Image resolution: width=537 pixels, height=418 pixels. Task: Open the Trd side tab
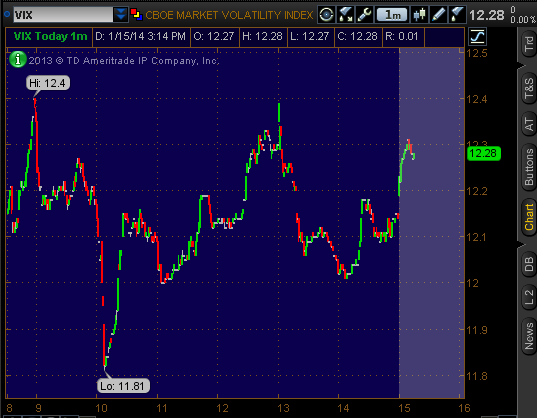point(528,44)
